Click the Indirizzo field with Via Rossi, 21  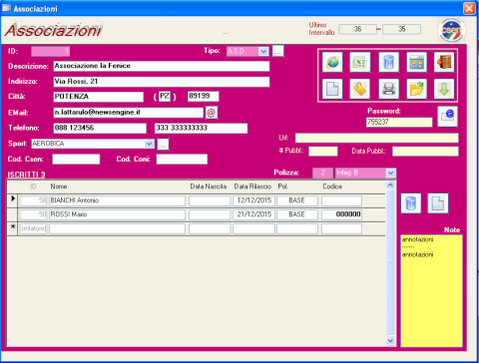[x=161, y=82]
